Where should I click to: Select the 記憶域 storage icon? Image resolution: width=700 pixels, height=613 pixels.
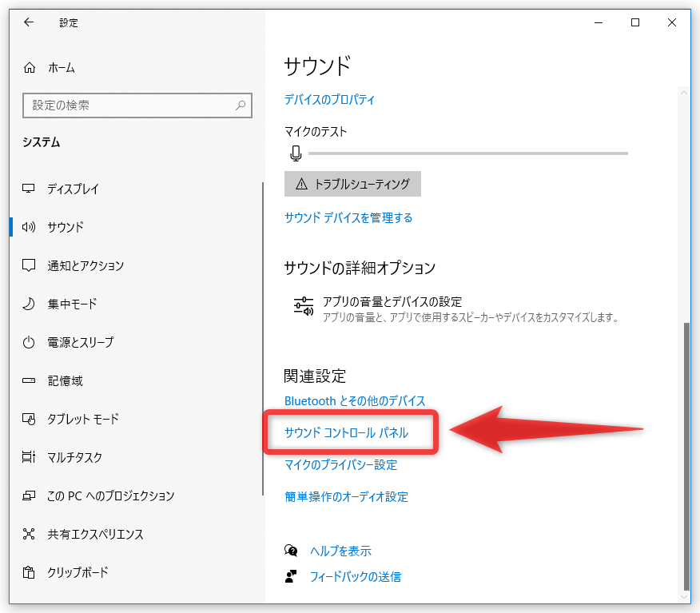[x=29, y=381]
